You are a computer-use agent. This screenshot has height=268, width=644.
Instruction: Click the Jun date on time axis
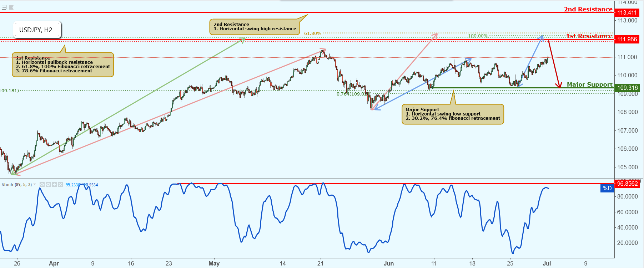(389, 263)
